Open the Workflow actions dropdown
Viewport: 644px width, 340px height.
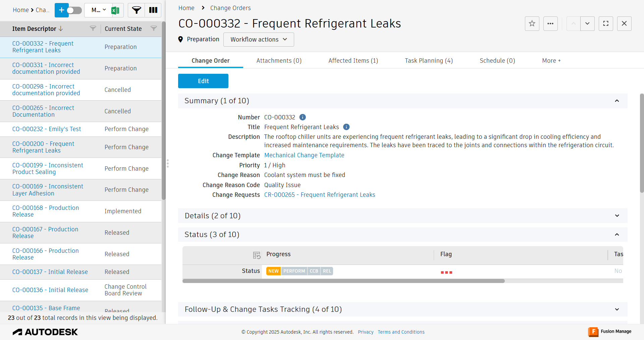coord(259,40)
